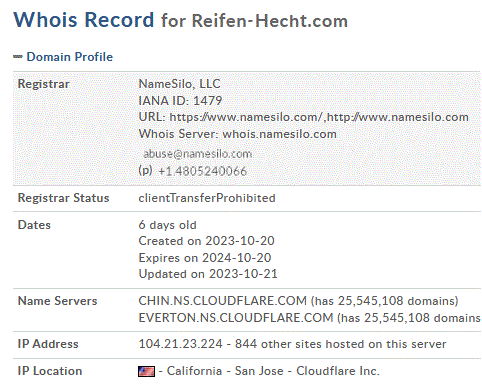Open CHIN.NS.CLOUDFLARE.COM name server entry
Screen dimensions: 482x385
click(222, 301)
